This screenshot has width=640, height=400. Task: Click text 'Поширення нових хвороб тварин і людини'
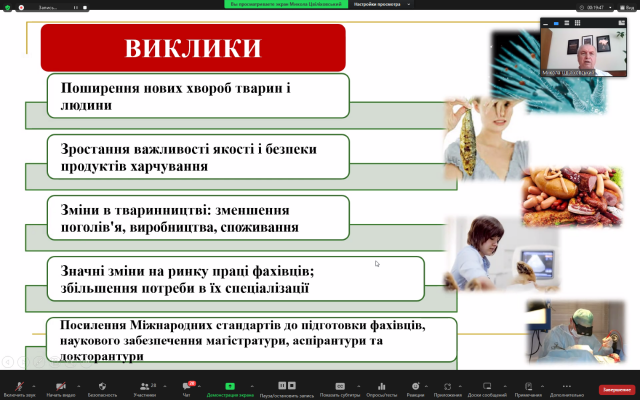pos(176,96)
